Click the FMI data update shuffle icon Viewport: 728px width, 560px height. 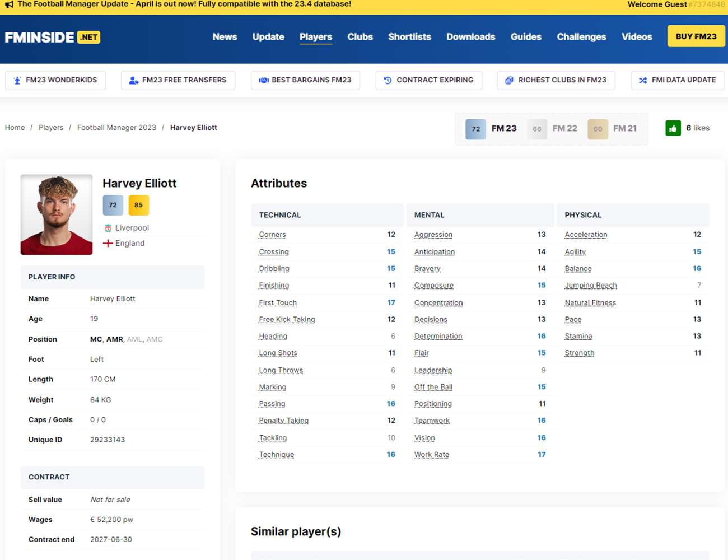(643, 80)
